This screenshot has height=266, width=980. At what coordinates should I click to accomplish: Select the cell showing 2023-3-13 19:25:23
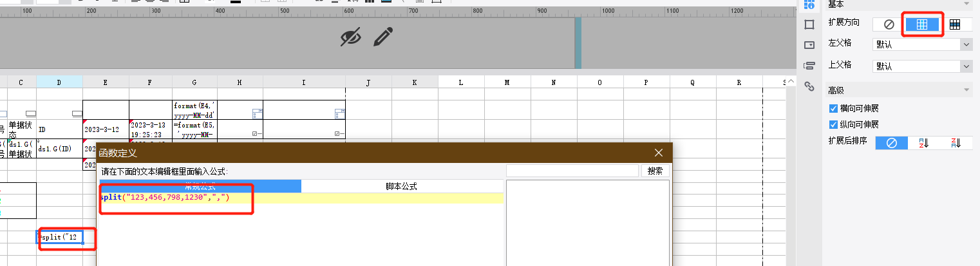click(x=151, y=129)
